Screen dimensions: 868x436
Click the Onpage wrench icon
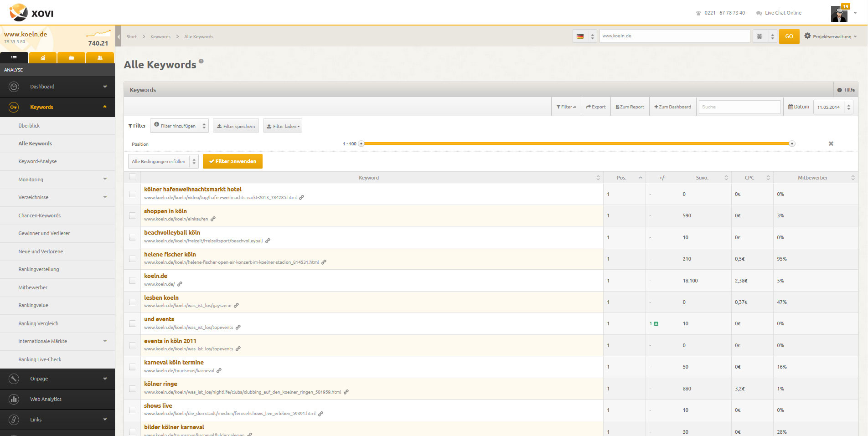click(14, 379)
